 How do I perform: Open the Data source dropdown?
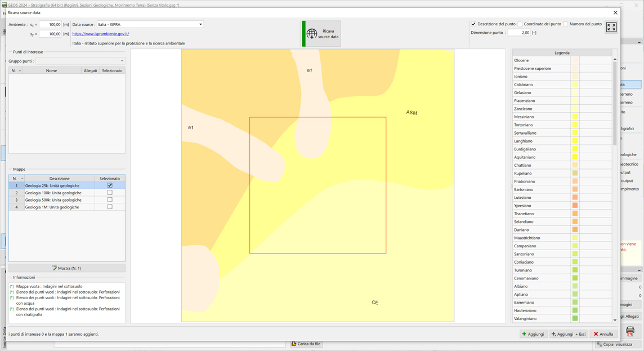(x=200, y=24)
